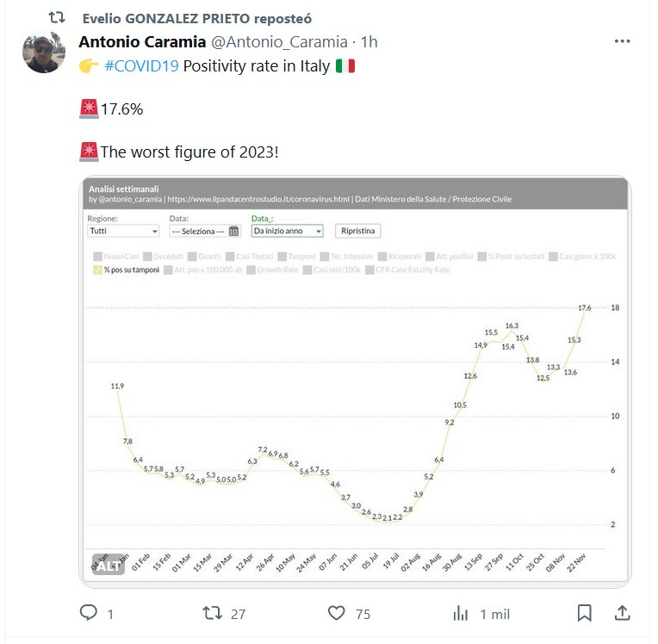658x644 pixels.
Task: Open the more options menu on the tweet
Action: pos(622,41)
